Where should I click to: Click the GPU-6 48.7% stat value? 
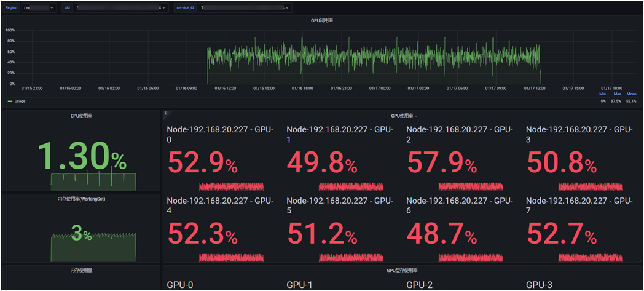coord(441,234)
